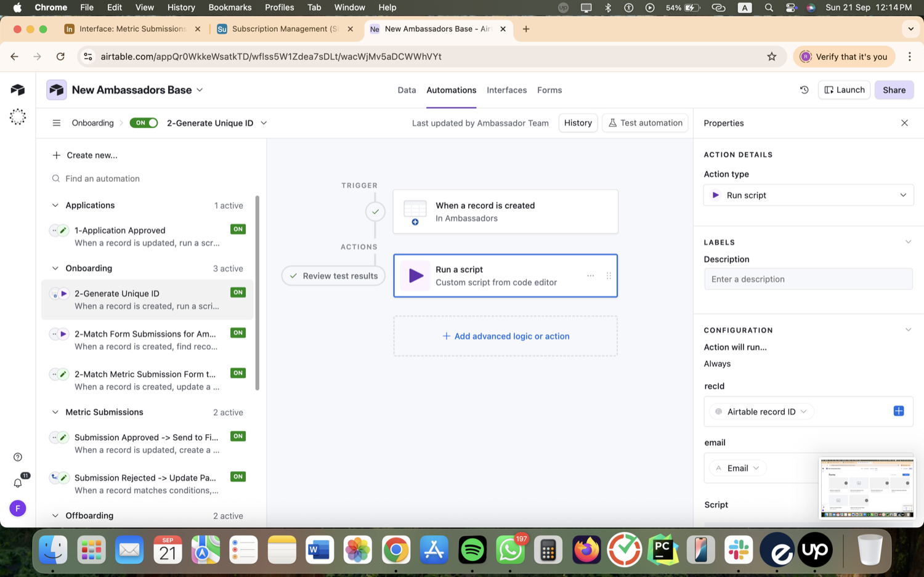Image resolution: width=924 pixels, height=577 pixels.
Task: Switch to the Data tab
Action: (407, 90)
